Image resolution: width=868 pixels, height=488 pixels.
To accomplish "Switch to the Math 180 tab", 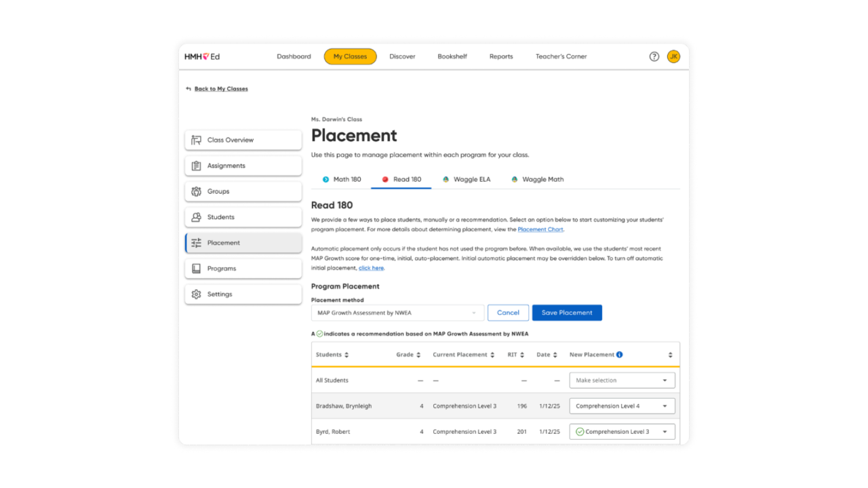I will point(341,180).
